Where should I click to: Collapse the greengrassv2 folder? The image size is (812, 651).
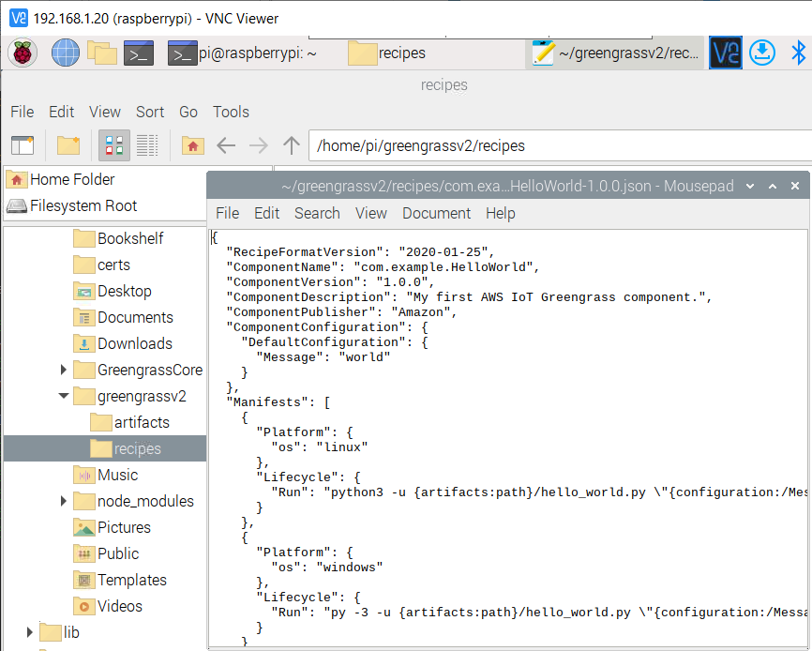click(x=63, y=396)
